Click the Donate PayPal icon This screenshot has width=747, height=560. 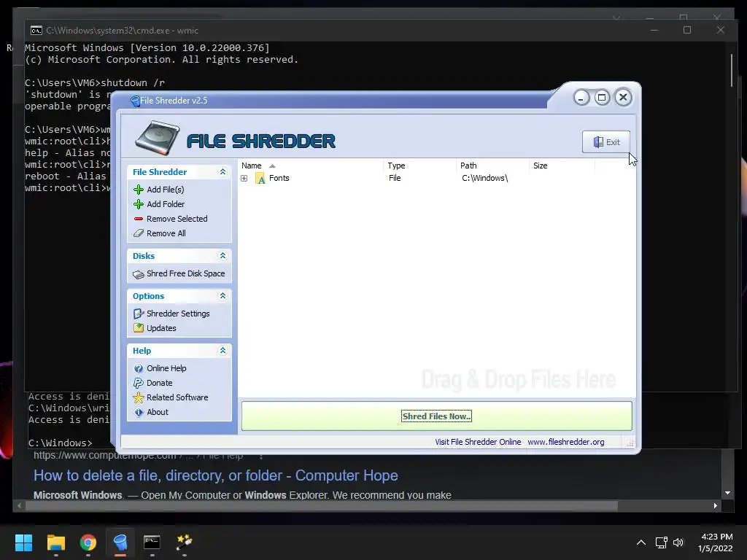139,383
